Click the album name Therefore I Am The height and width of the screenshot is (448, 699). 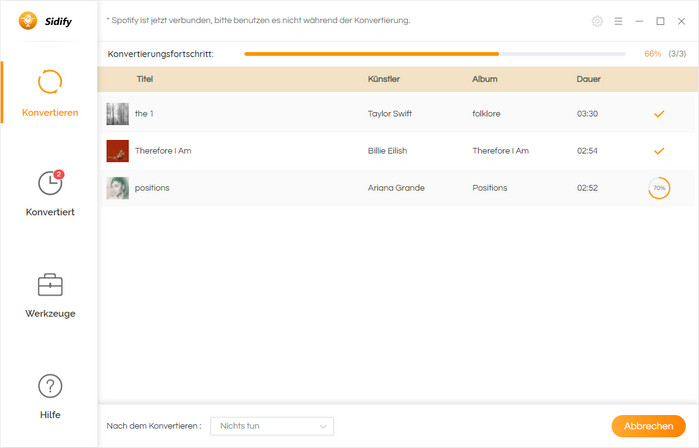click(x=501, y=151)
